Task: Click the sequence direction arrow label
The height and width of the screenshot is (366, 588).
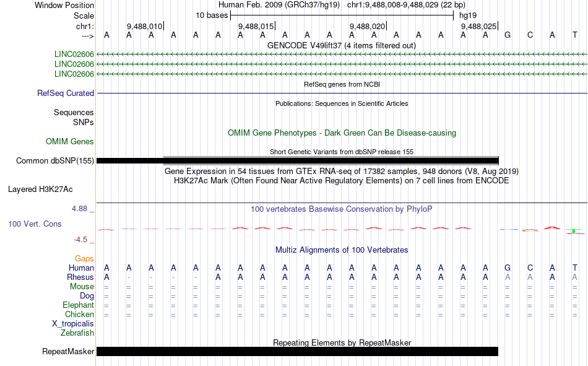Action: tap(87, 36)
